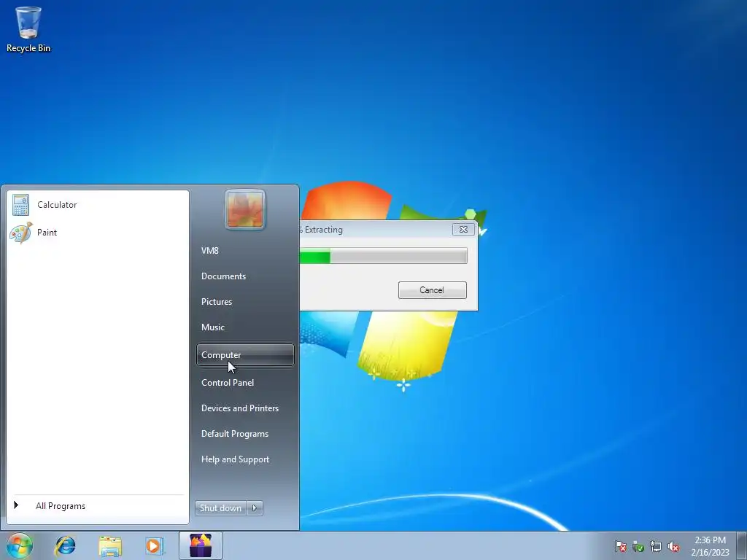Viewport: 747px width, 560px height.
Task: Open Windows Media Player from taskbar
Action: (154, 545)
